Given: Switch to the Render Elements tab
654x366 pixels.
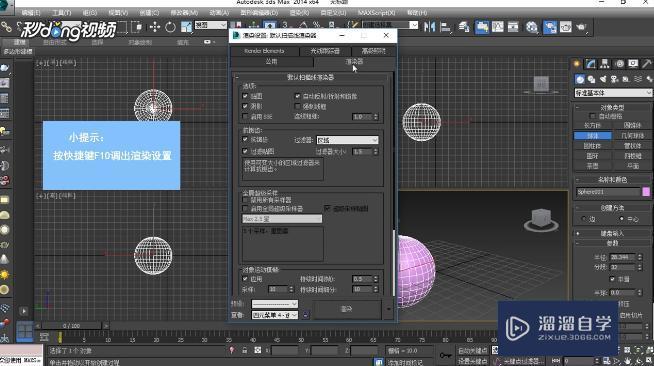Looking at the screenshot, I should point(264,51).
